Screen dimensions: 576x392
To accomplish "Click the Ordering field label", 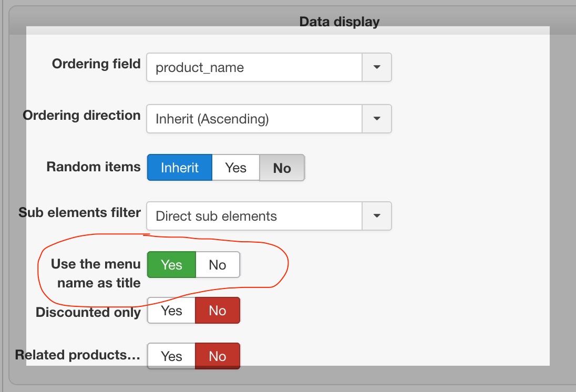I will pos(96,64).
